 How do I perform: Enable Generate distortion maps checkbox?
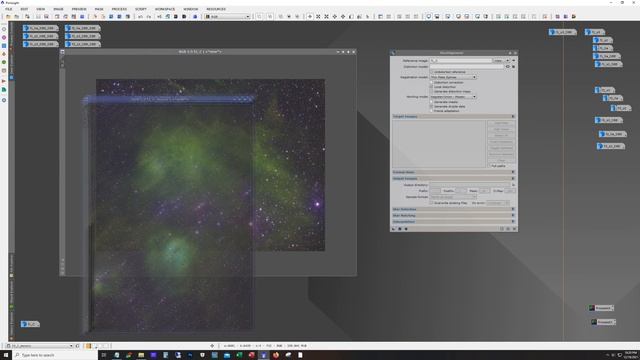point(431,91)
